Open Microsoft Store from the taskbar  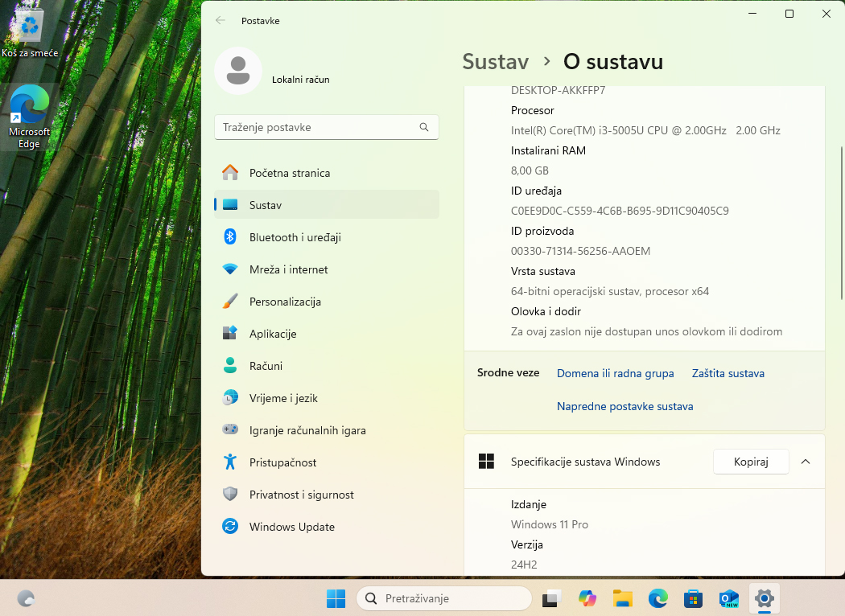tap(693, 598)
